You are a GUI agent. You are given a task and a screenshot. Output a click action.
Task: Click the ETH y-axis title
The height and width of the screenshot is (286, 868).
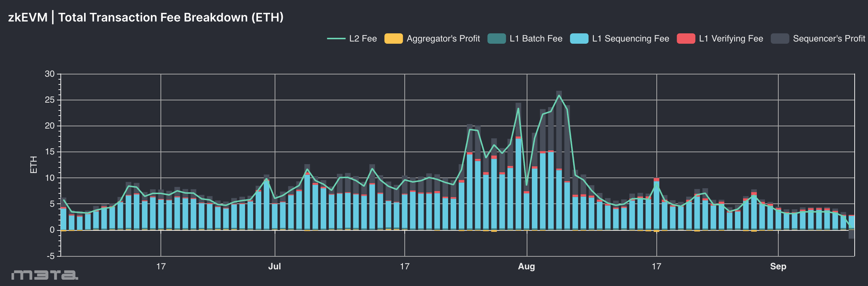point(34,164)
